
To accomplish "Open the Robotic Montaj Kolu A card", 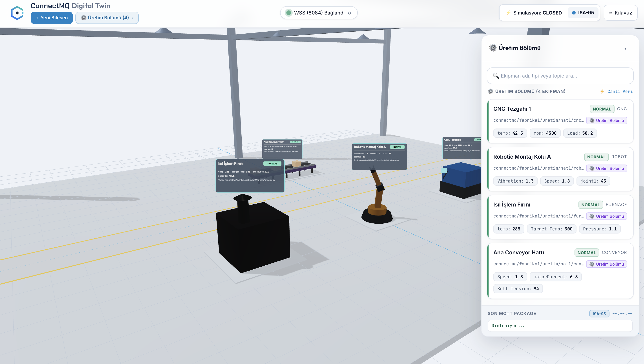I will (560, 169).
